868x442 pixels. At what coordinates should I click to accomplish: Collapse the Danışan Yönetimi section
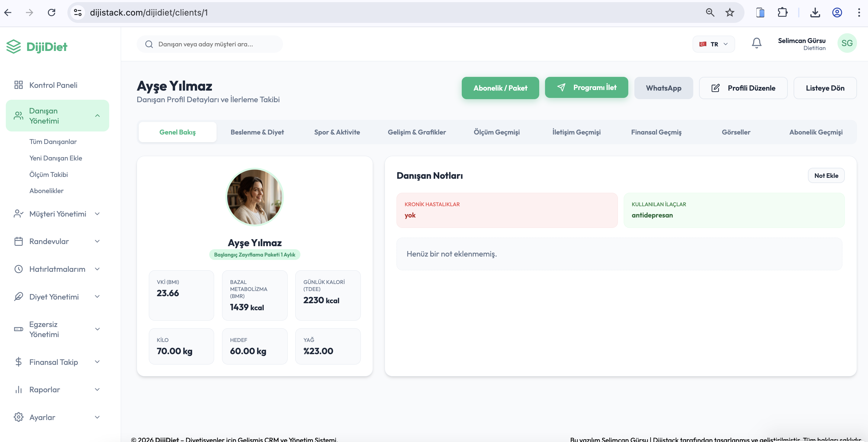[x=97, y=115]
